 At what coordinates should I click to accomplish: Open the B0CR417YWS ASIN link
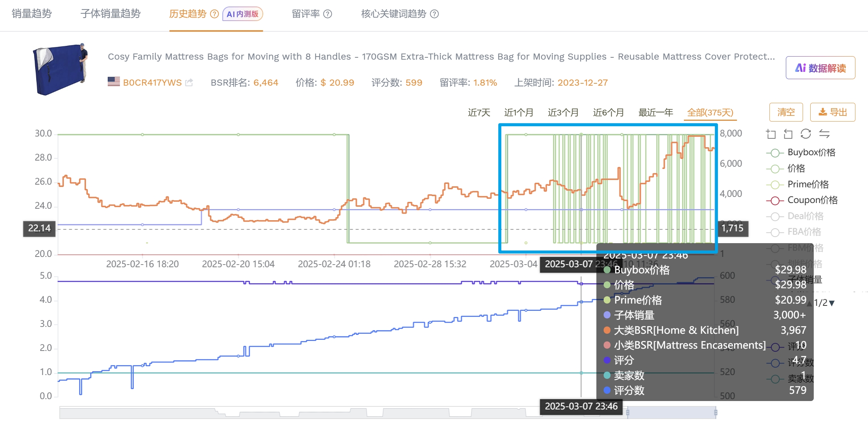pyautogui.click(x=152, y=83)
